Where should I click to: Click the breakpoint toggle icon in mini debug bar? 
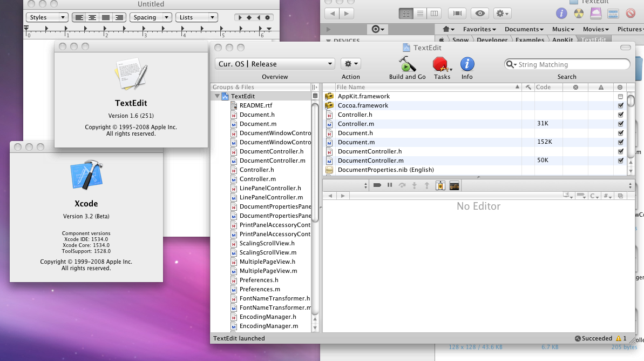point(377,185)
